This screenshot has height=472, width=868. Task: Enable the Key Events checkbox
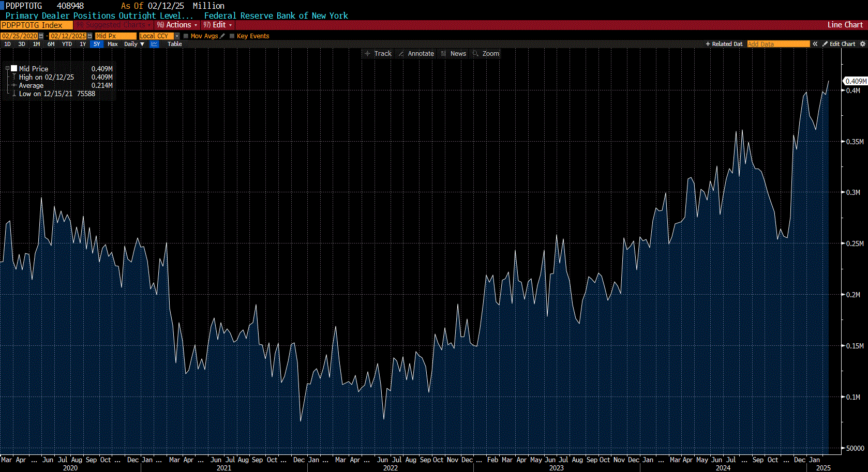click(x=232, y=36)
